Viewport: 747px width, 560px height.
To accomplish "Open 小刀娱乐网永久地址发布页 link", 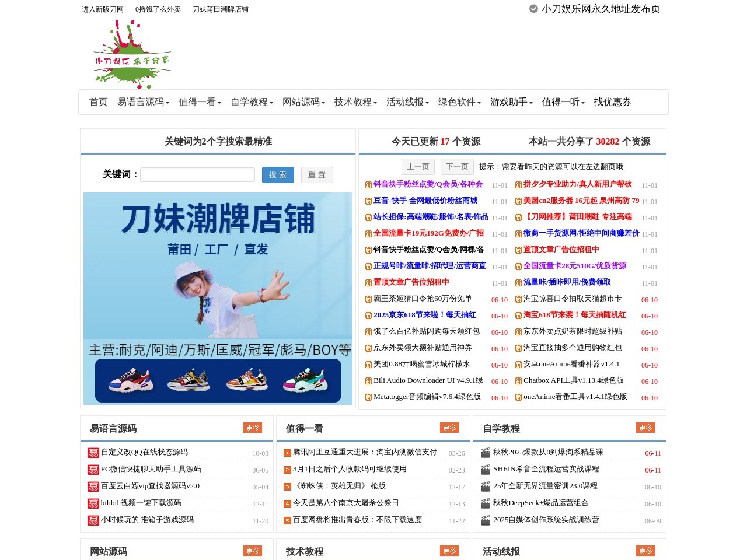I will click(x=601, y=9).
